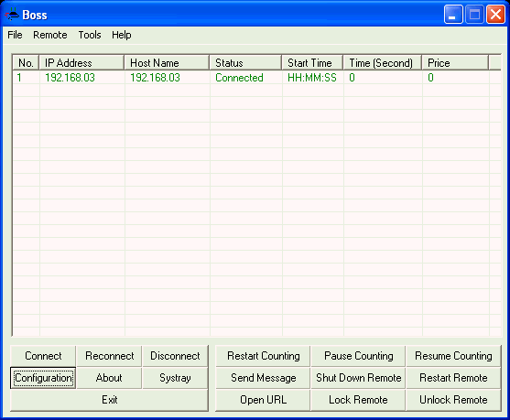Viewport: 510px width, 420px height.
Task: Click Lock Remote button
Action: coord(358,400)
